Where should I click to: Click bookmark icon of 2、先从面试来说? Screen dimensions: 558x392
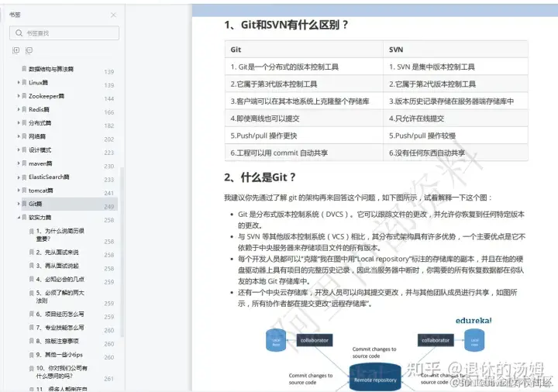coord(32,253)
